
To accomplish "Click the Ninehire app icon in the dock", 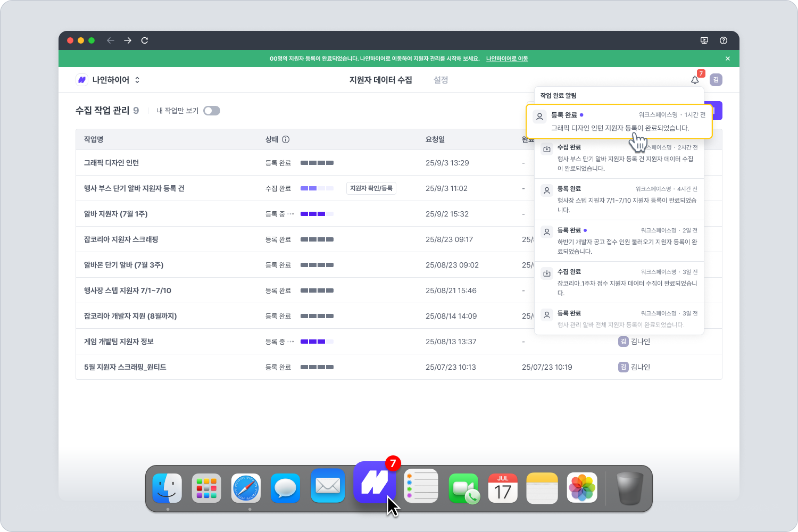I will click(x=375, y=482).
